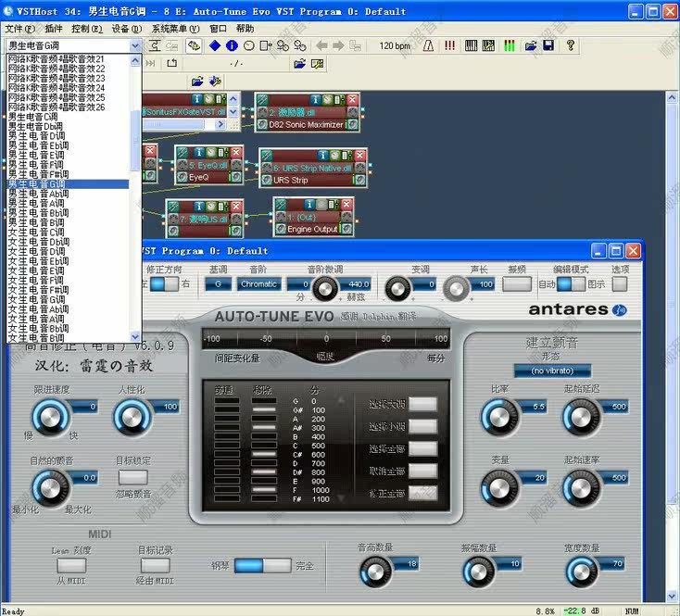Toggle the vibrato button in the top strip
This screenshot has width=680, height=616.
517,284
